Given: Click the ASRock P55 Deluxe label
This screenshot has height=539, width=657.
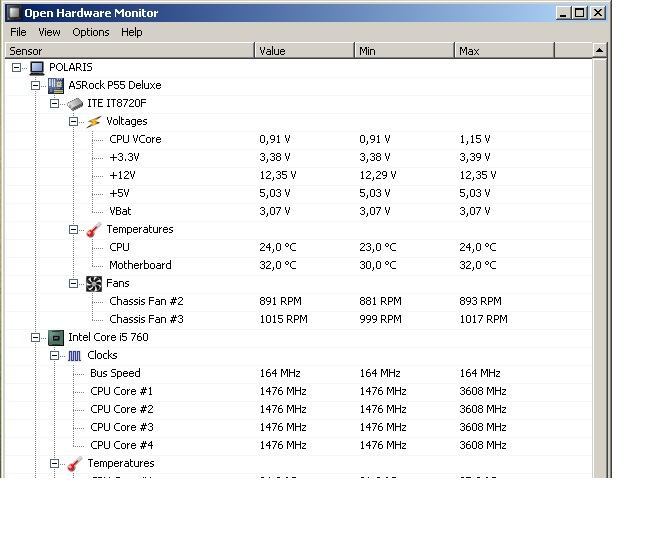Looking at the screenshot, I should click(115, 86).
